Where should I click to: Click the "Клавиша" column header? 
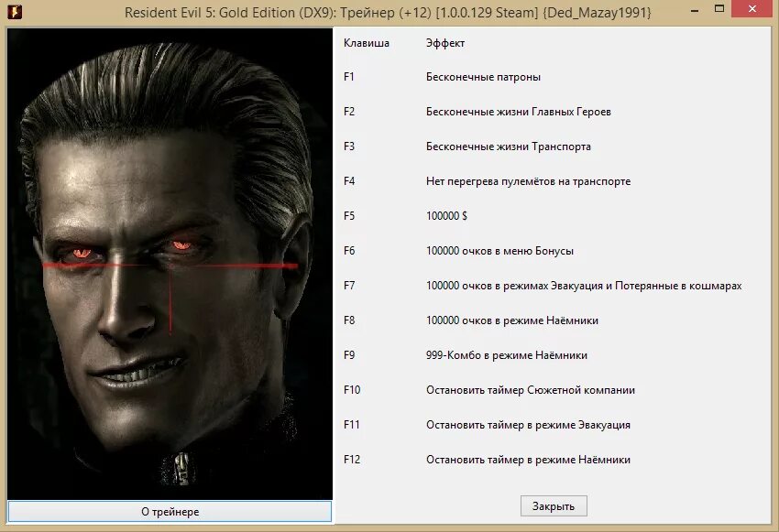point(367,43)
